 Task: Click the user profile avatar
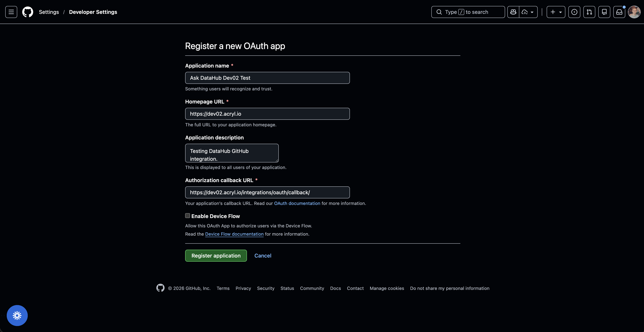click(x=634, y=12)
